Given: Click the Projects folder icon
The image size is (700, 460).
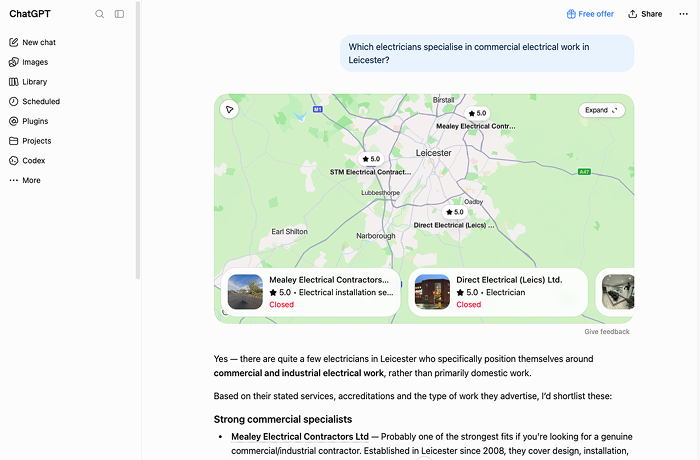Looking at the screenshot, I should click(14, 141).
